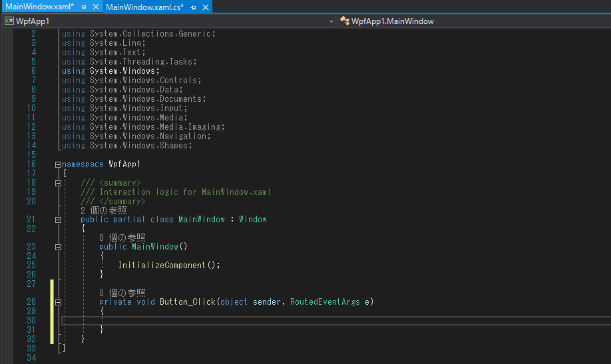The width and height of the screenshot is (611, 364).
Task: Click 'using System.Collections.Generic;' line
Action: [138, 33]
